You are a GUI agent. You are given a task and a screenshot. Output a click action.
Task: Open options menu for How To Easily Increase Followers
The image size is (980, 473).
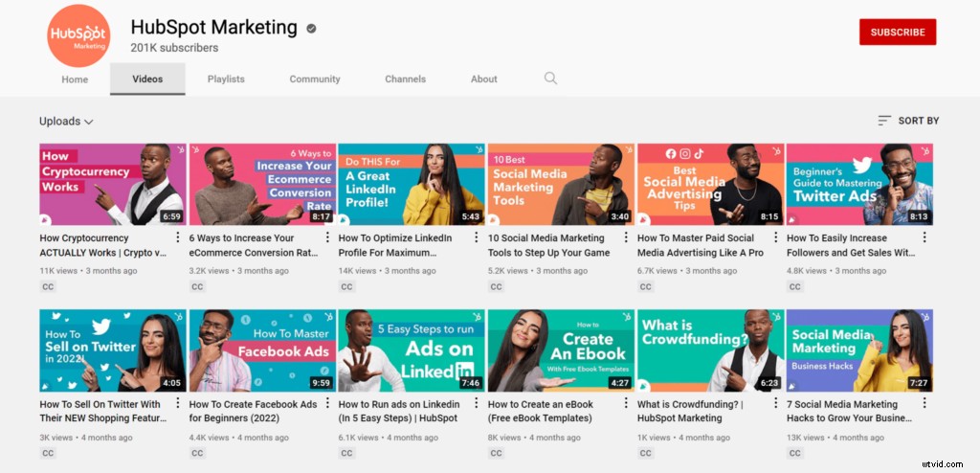pyautogui.click(x=924, y=237)
